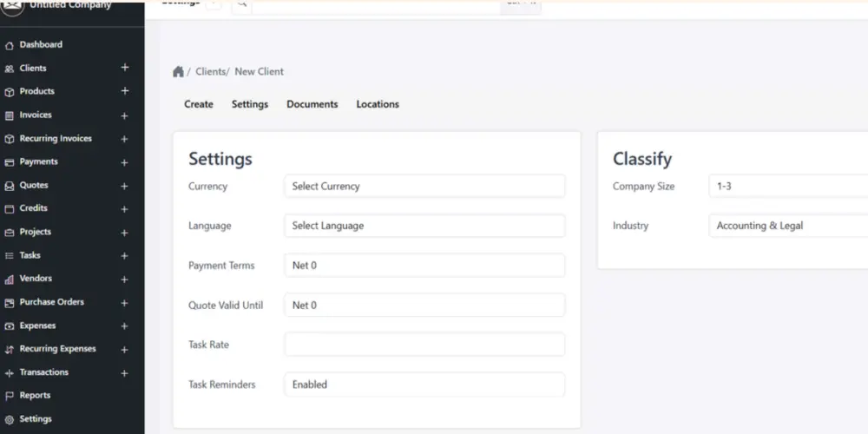Add a transaction with plus icon
The image size is (868, 434).
[124, 373]
